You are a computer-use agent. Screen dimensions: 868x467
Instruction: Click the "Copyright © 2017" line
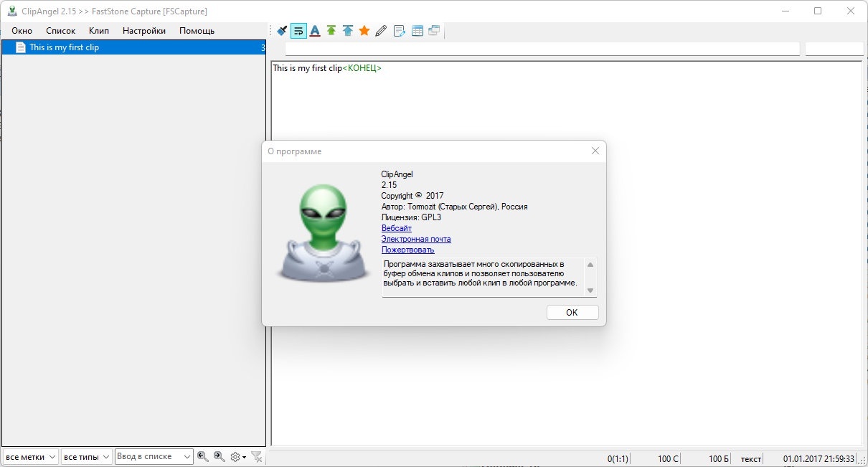413,196
